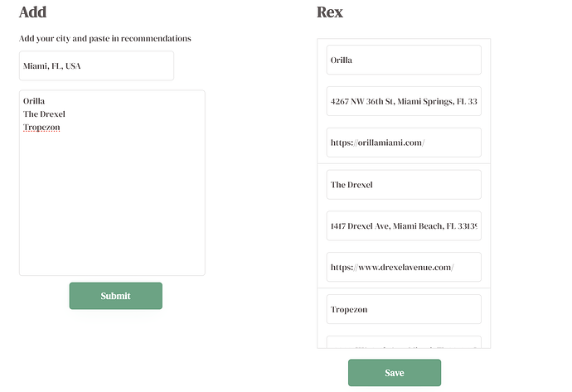The image size is (572, 392).
Task: Select The Drexel name field under Rex
Action: (x=405, y=185)
